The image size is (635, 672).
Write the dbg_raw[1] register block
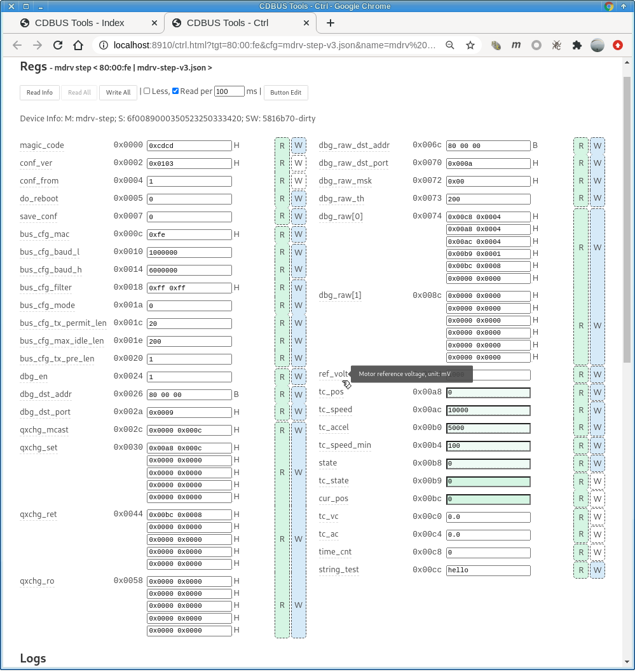[597, 326]
